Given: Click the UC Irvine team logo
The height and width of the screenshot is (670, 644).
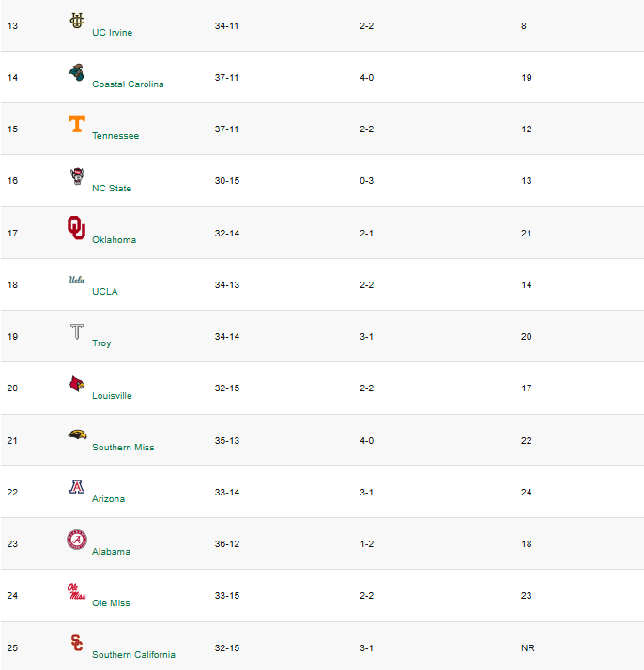Looking at the screenshot, I should coord(77,21).
